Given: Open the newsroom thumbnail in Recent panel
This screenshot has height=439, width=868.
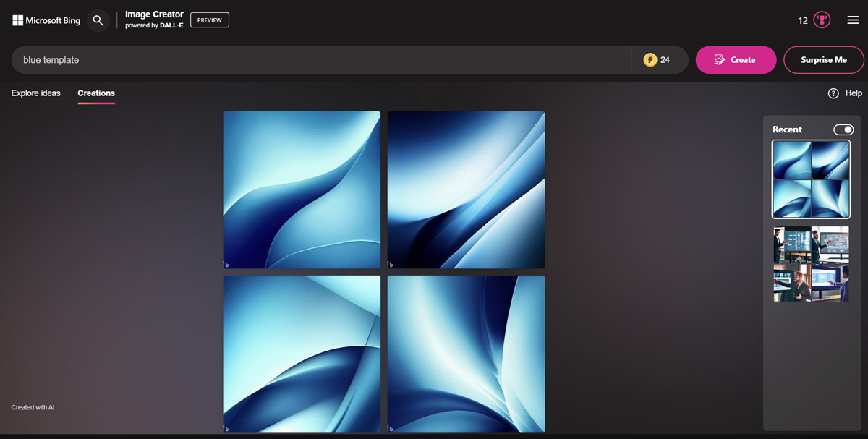Looking at the screenshot, I should pos(811,264).
